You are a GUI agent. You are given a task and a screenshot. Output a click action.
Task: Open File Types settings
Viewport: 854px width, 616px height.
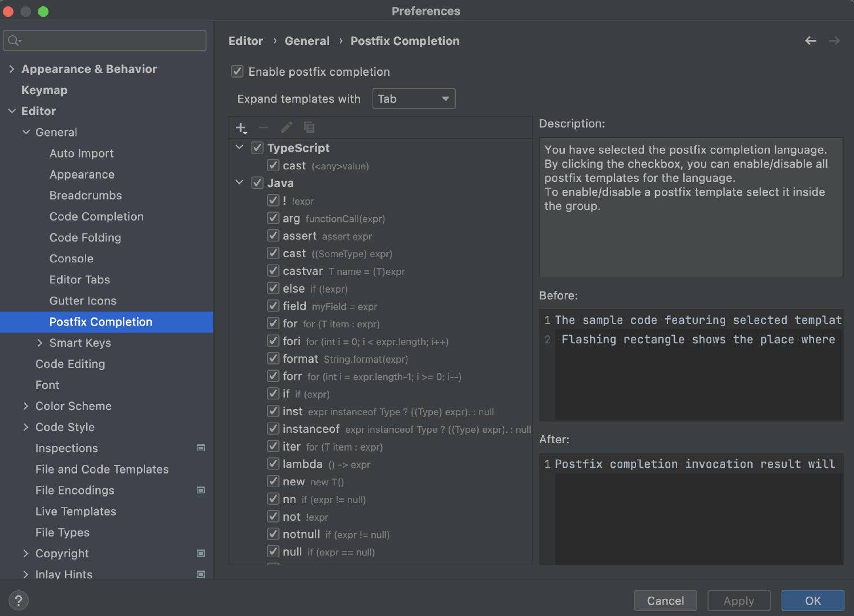pos(63,533)
